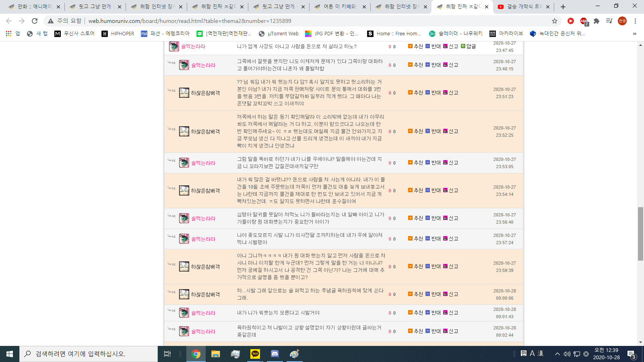Open the HIPHOPER bookmark
The height and width of the screenshot is (362, 644).
118,34
